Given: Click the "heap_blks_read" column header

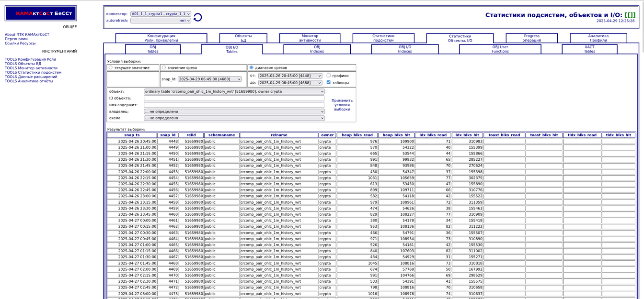Looking at the screenshot, I should (x=357, y=135).
